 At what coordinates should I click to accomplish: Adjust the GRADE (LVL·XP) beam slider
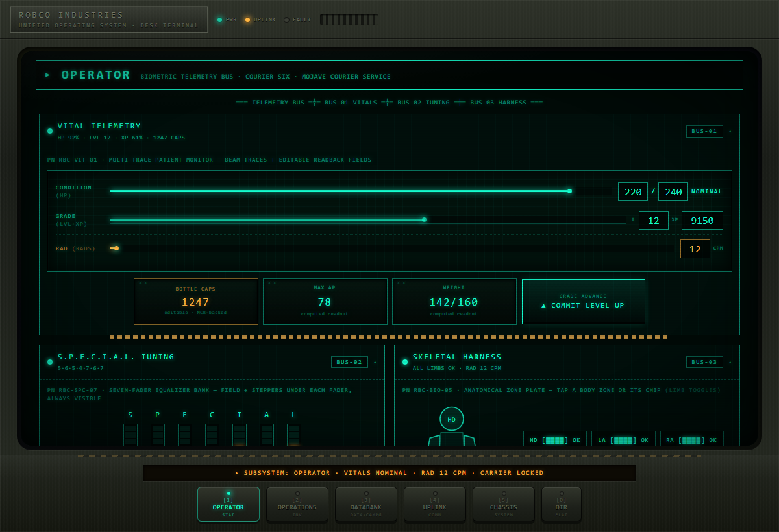368,220
